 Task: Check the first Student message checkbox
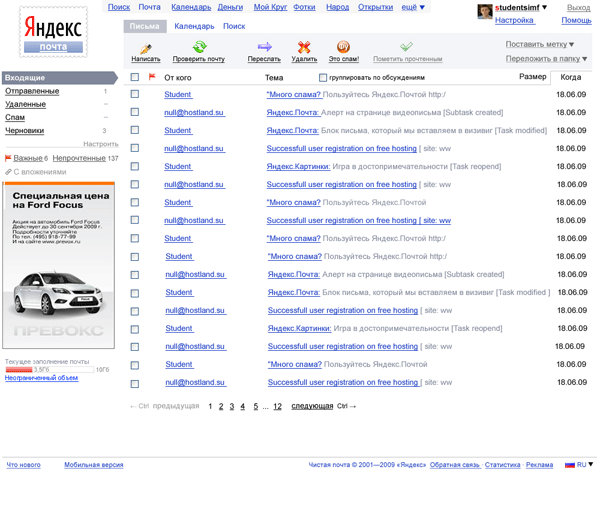(135, 95)
